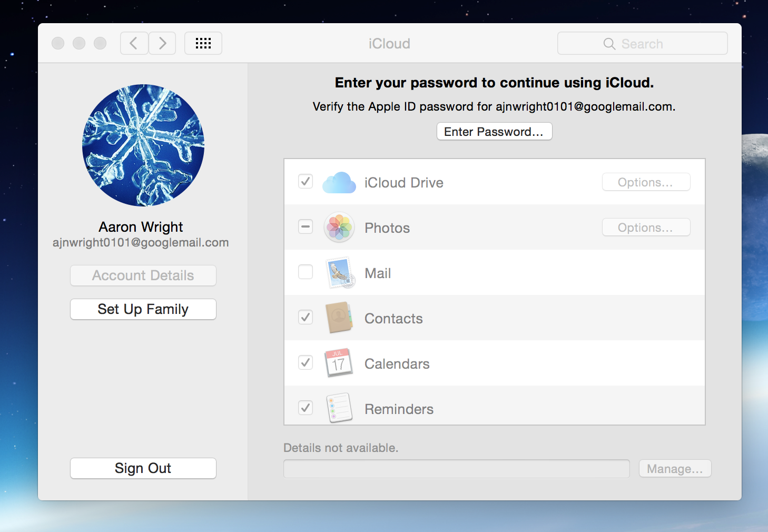The height and width of the screenshot is (532, 768).
Task: Click the 'Details not available.' text
Action: click(x=341, y=448)
